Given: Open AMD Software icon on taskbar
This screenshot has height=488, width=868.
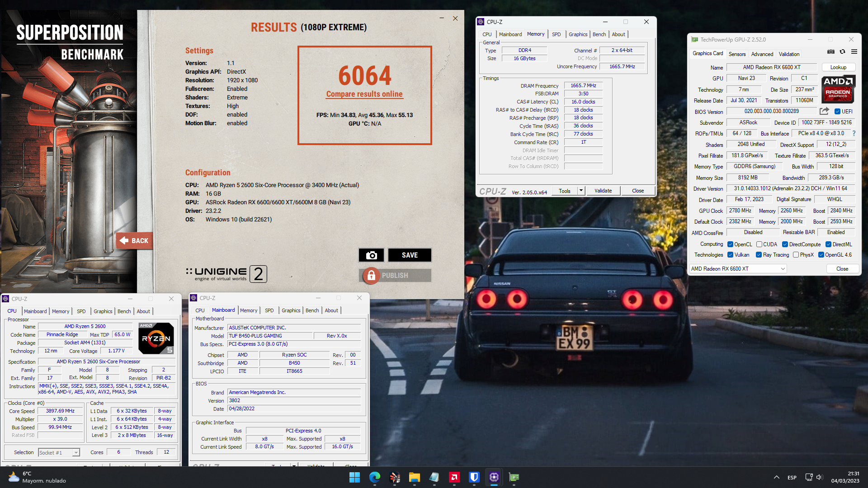Looking at the screenshot, I should 454,477.
